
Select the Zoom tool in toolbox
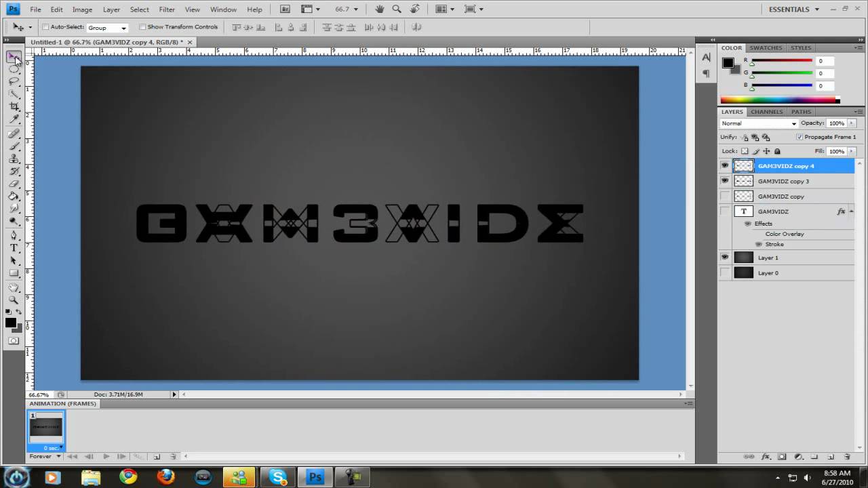[14, 300]
